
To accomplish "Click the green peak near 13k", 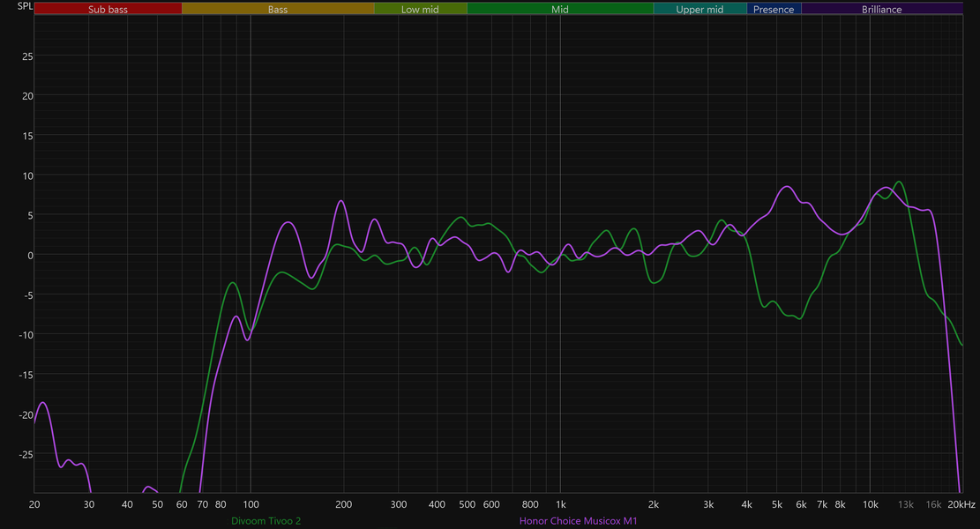I will (899, 182).
